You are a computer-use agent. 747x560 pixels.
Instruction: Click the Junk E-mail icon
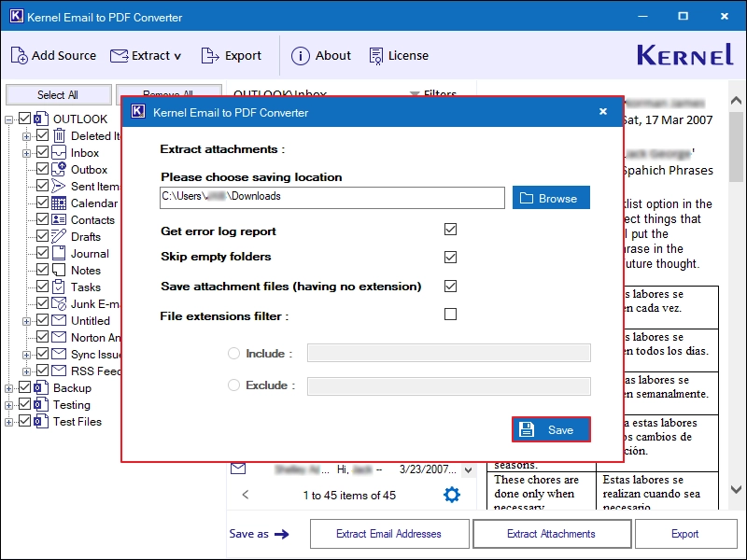click(59, 303)
